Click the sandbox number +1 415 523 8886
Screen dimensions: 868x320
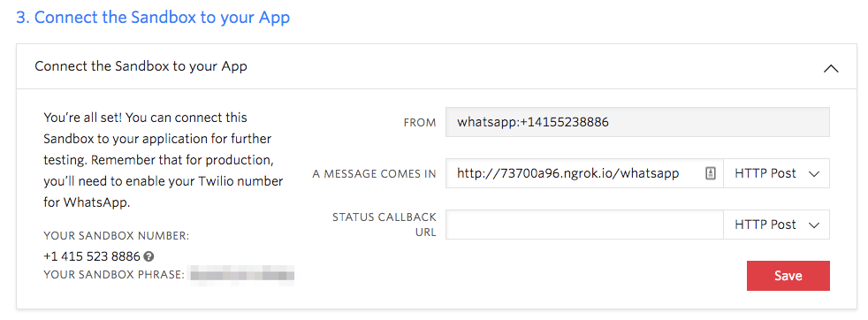point(91,257)
